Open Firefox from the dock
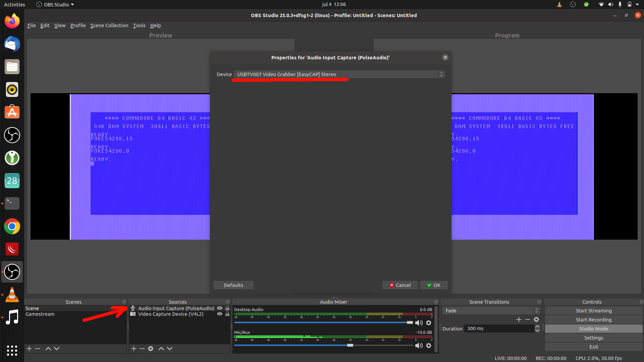The image size is (644, 362). pyautogui.click(x=12, y=21)
